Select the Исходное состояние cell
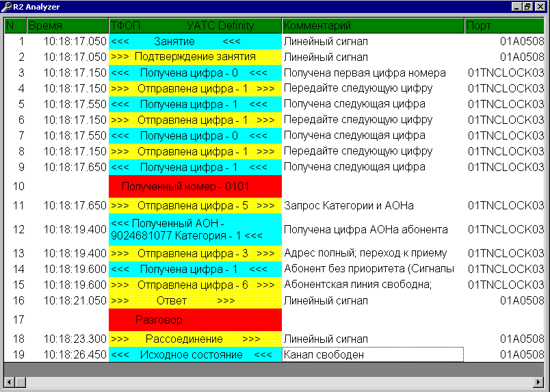This screenshot has height=392, width=550. (196, 354)
